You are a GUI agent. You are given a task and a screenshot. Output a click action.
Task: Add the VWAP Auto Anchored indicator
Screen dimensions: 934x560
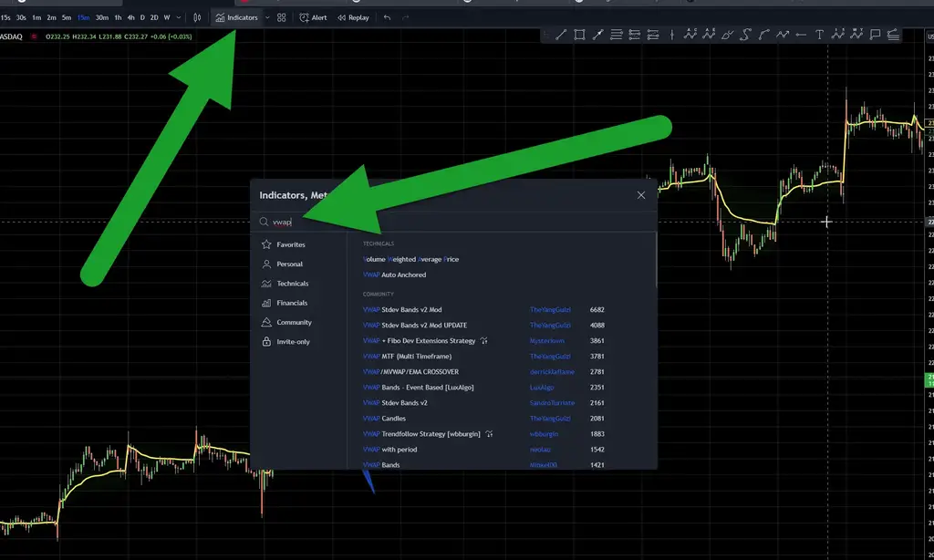tap(394, 275)
